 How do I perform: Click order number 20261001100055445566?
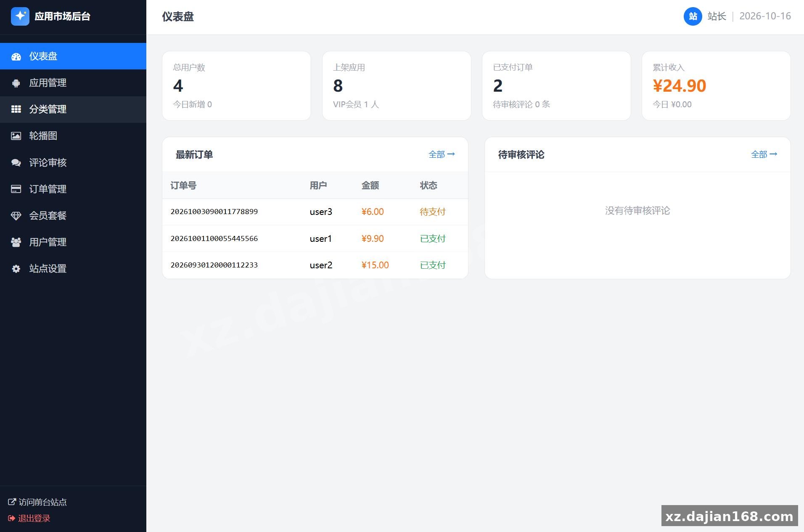(x=214, y=238)
